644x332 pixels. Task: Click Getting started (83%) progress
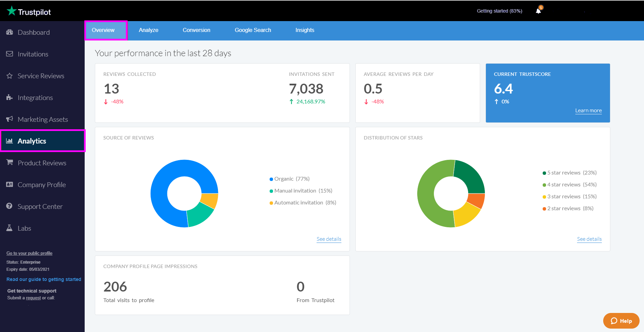tap(499, 11)
